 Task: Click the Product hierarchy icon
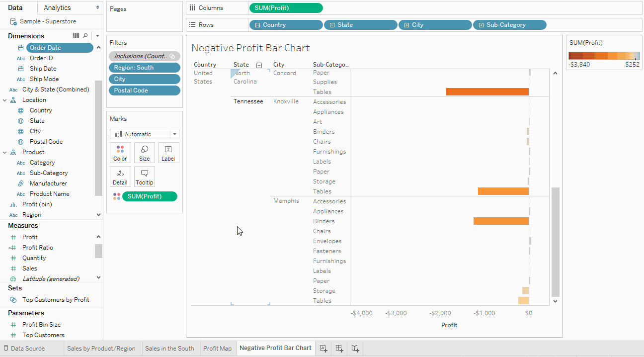pos(13,152)
